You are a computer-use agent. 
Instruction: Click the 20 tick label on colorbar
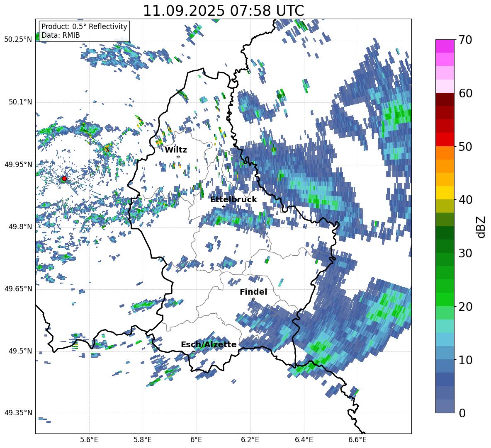pos(465,306)
